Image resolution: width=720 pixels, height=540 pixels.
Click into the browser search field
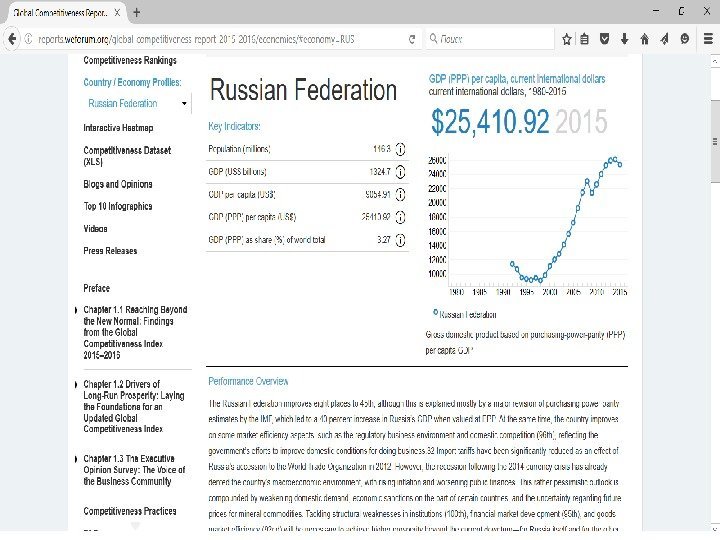(489, 39)
